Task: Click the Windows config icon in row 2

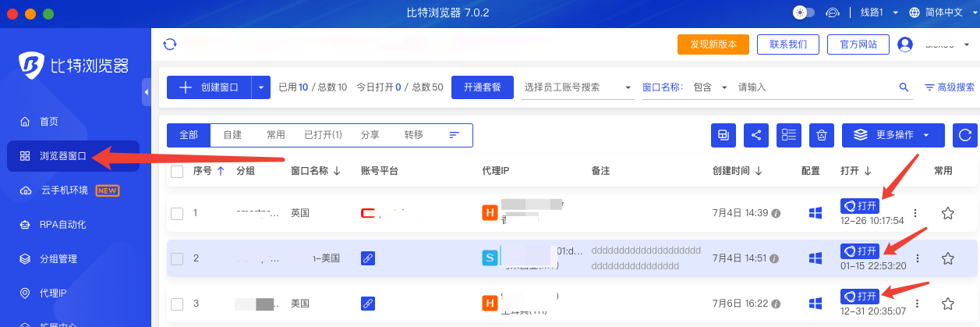Action: tap(815, 258)
